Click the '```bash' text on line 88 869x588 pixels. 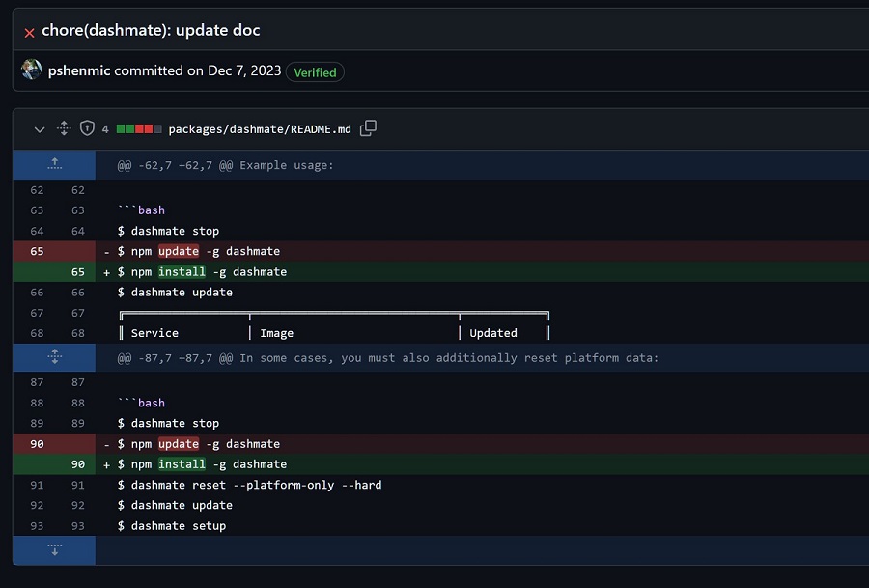point(141,403)
